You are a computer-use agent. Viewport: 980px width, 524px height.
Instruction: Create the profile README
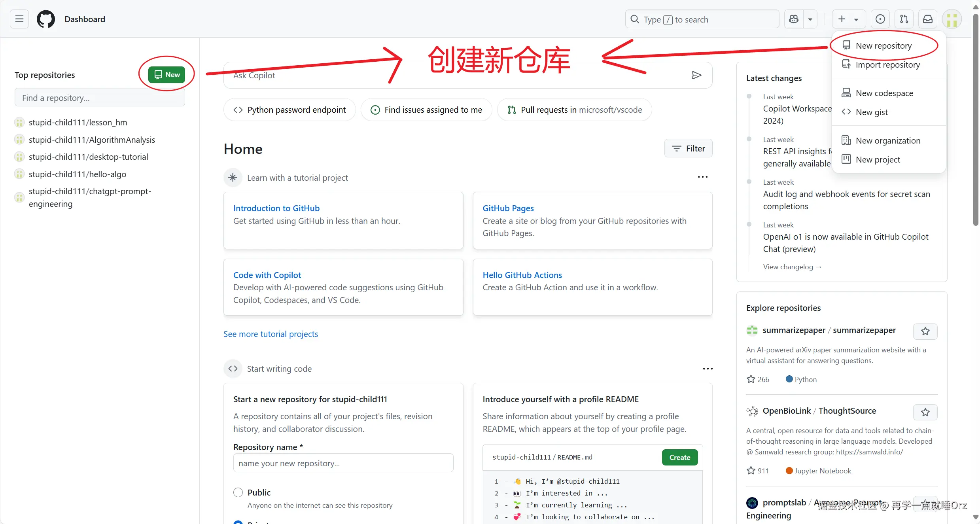(x=680, y=457)
